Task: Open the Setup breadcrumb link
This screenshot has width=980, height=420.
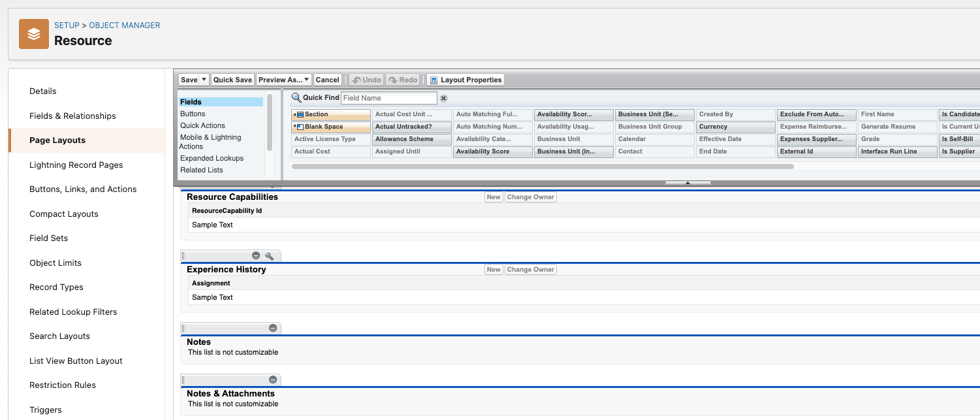Action: click(67, 25)
